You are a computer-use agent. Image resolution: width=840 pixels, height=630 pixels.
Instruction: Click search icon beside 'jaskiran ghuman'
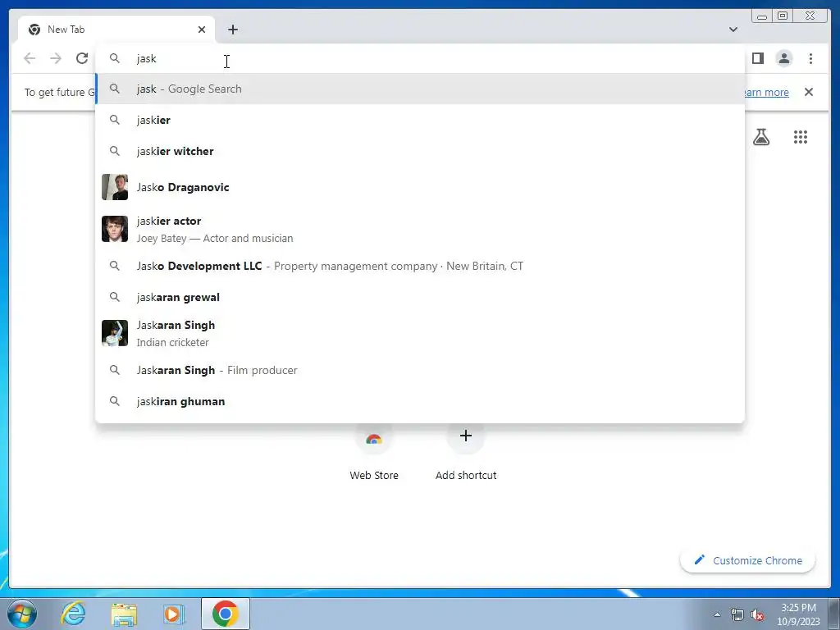click(x=115, y=401)
